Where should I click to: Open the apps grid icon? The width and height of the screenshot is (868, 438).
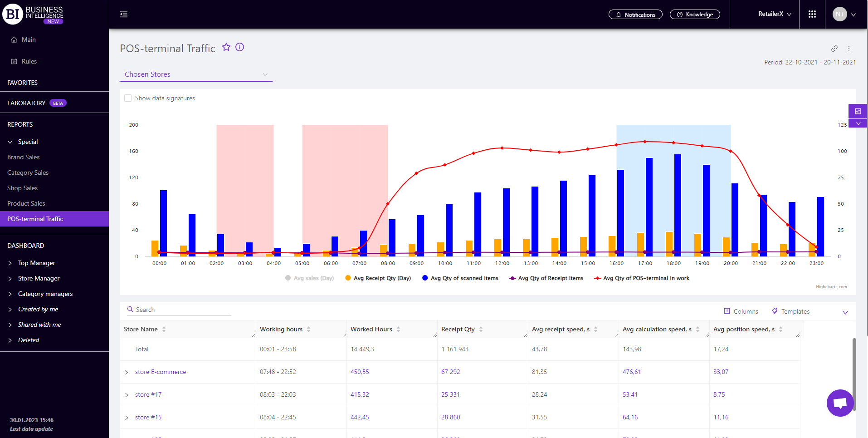point(812,15)
